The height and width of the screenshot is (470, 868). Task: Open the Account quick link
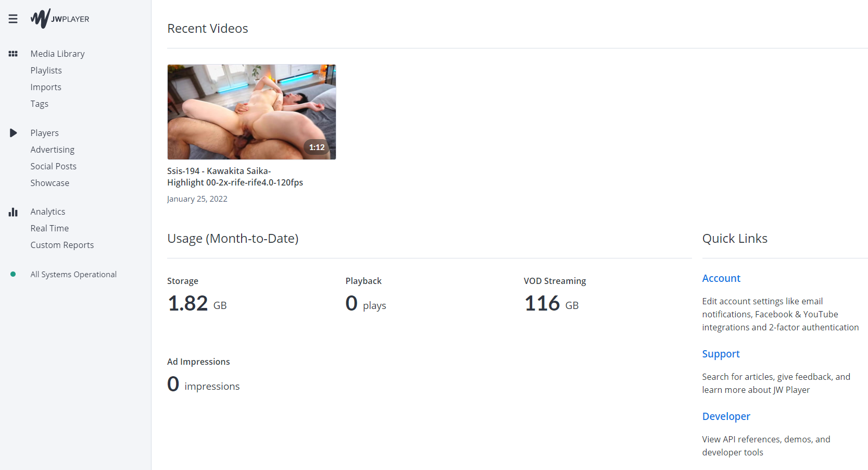point(721,278)
